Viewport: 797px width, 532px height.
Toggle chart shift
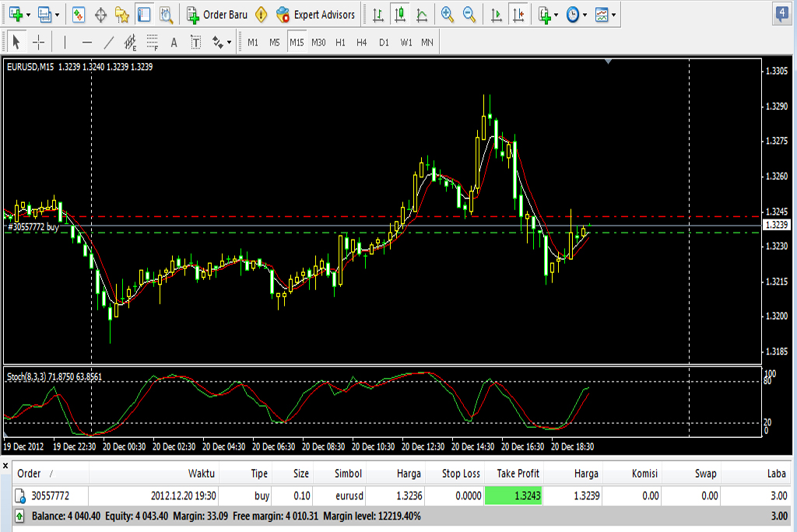tap(518, 15)
